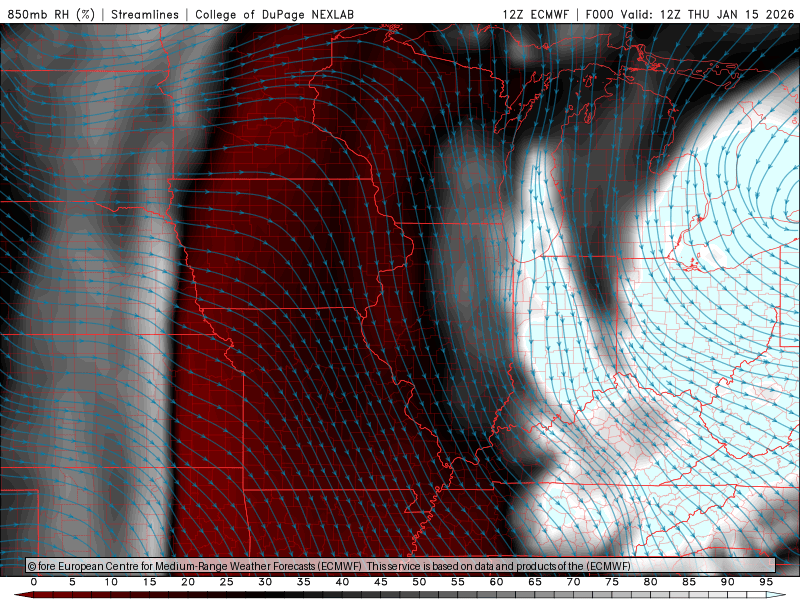
Task: Click colorbar label '15'
Action: [x=149, y=582]
